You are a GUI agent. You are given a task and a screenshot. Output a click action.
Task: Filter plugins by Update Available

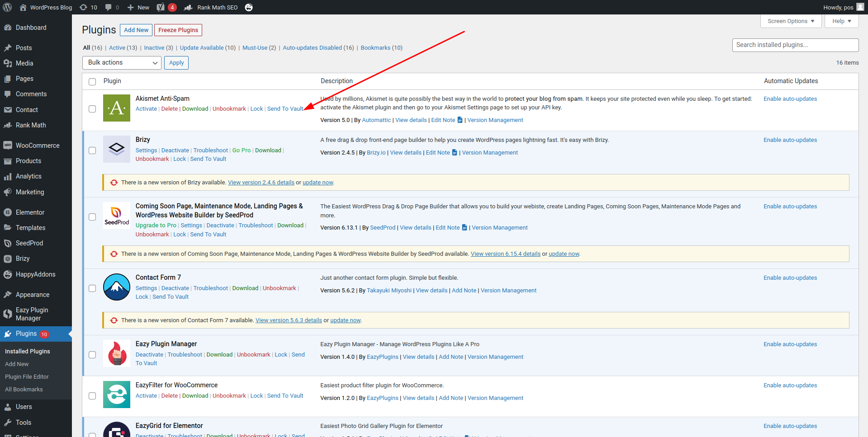(202, 48)
